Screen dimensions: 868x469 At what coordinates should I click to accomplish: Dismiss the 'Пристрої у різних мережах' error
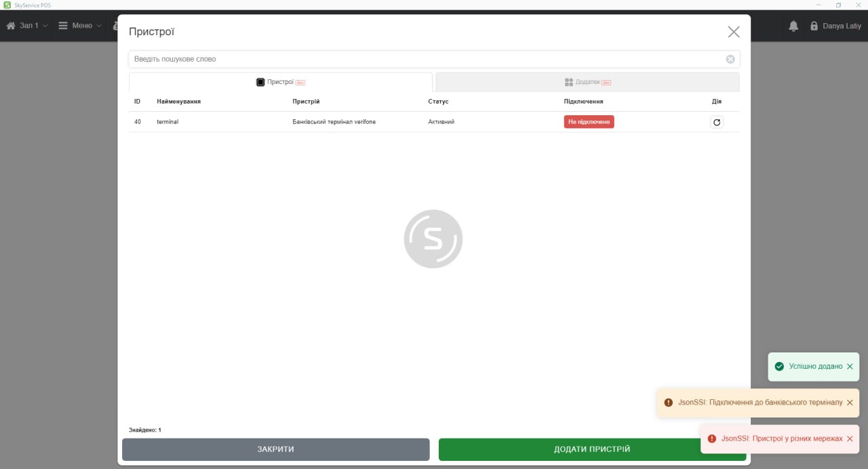pyautogui.click(x=850, y=439)
